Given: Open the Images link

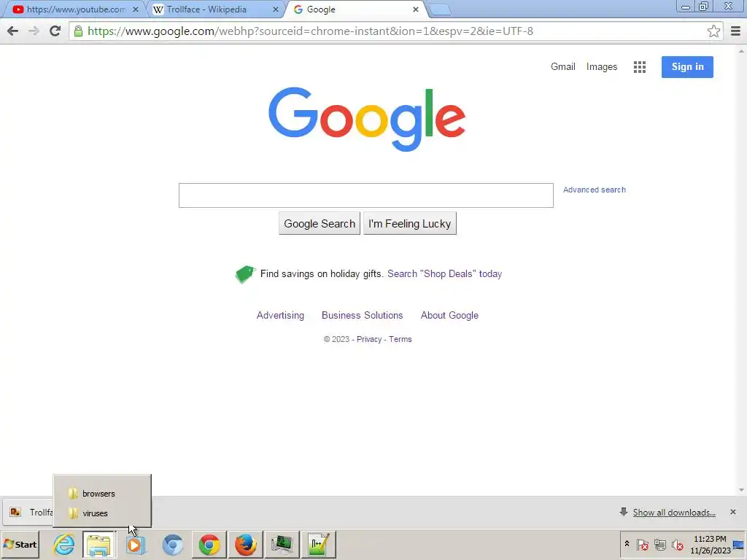Looking at the screenshot, I should [x=601, y=67].
